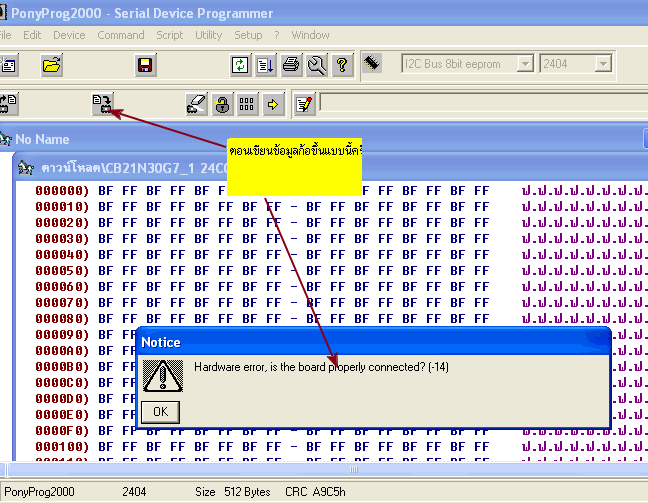Click the pony icon beside No Name window
Viewport: 648px width, 503px height.
click(x=5, y=139)
